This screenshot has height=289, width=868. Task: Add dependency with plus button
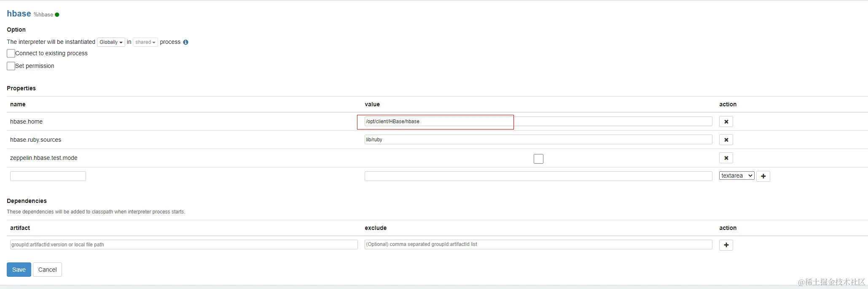point(726,245)
